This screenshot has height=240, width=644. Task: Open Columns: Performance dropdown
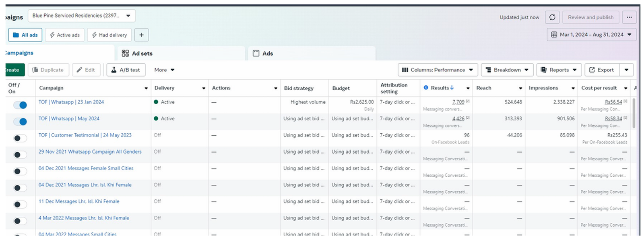tap(438, 70)
